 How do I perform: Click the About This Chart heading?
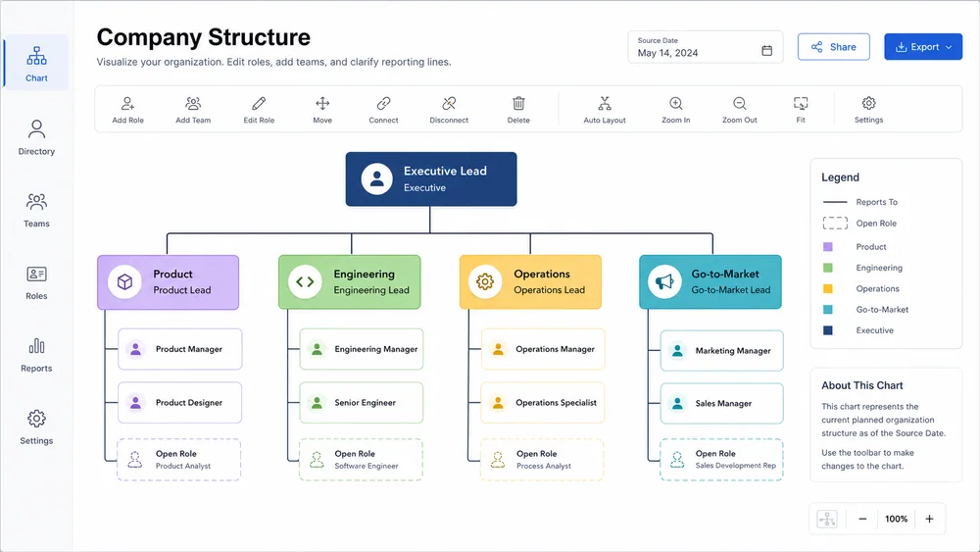tap(861, 385)
